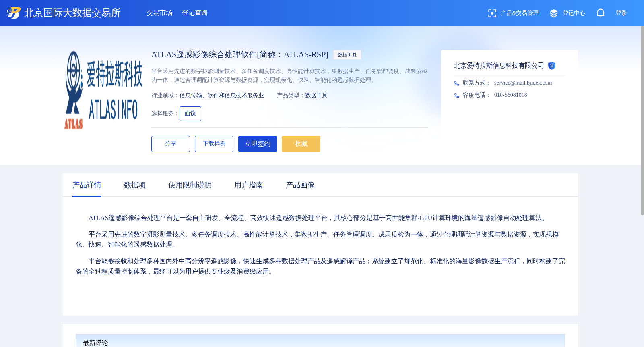Viewport: 644px width, 347px height.
Task: Click the phone number 010-56081018
Action: click(510, 95)
